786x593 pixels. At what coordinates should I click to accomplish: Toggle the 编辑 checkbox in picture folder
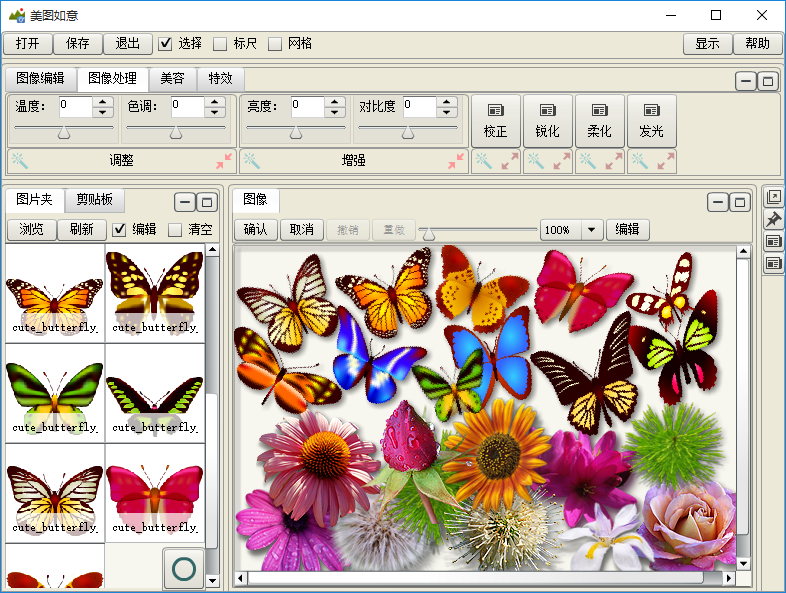(119, 230)
